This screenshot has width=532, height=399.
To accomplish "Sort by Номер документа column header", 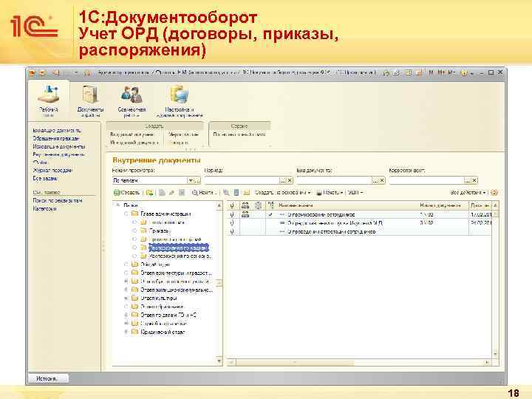I will (x=442, y=205).
